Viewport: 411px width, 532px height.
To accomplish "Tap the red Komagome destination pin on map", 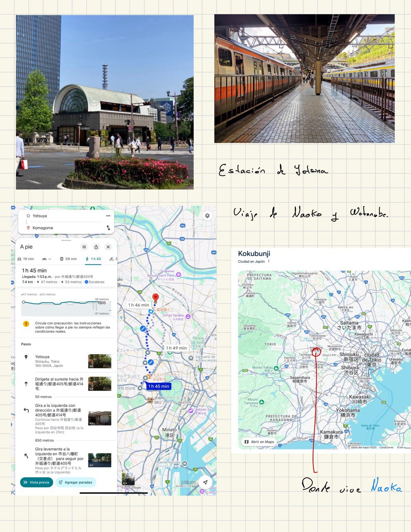I will pos(156,298).
